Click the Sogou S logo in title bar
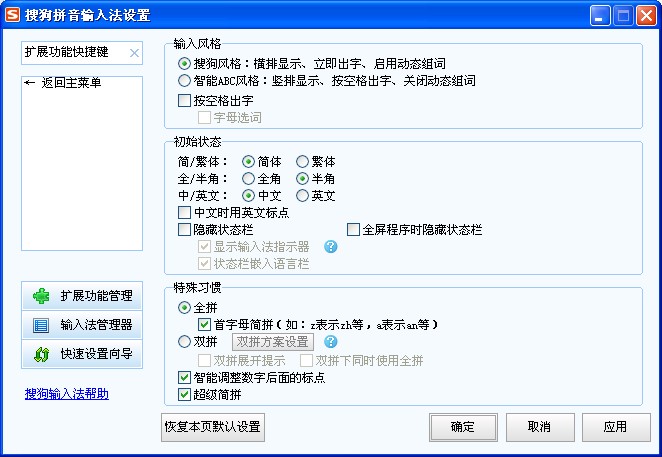The width and height of the screenshot is (662, 457). click(13, 14)
